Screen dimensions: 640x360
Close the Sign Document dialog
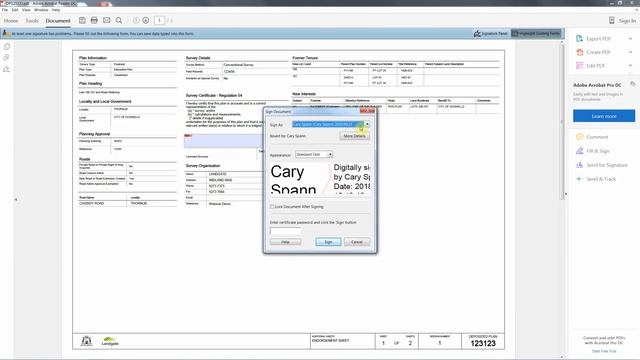367,111
